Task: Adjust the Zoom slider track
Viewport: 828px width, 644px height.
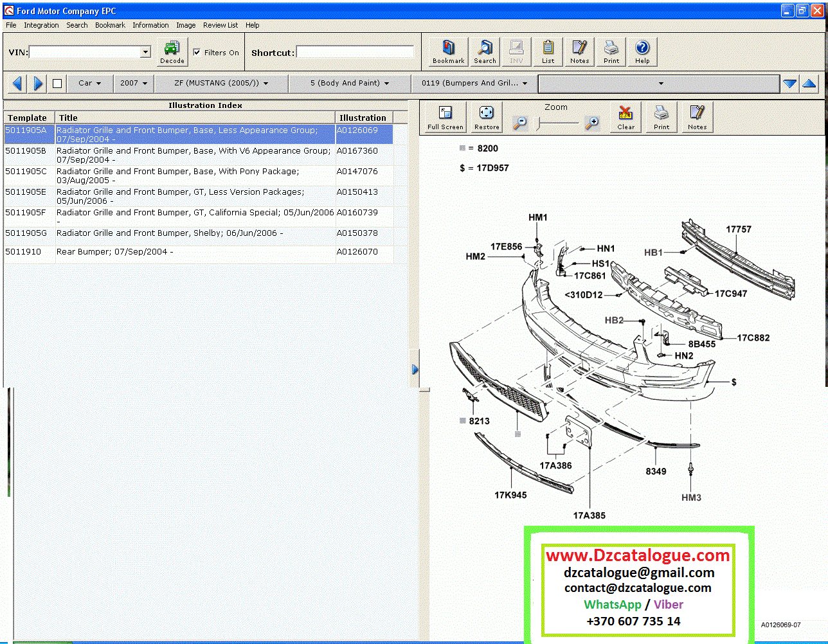Action: click(558, 123)
